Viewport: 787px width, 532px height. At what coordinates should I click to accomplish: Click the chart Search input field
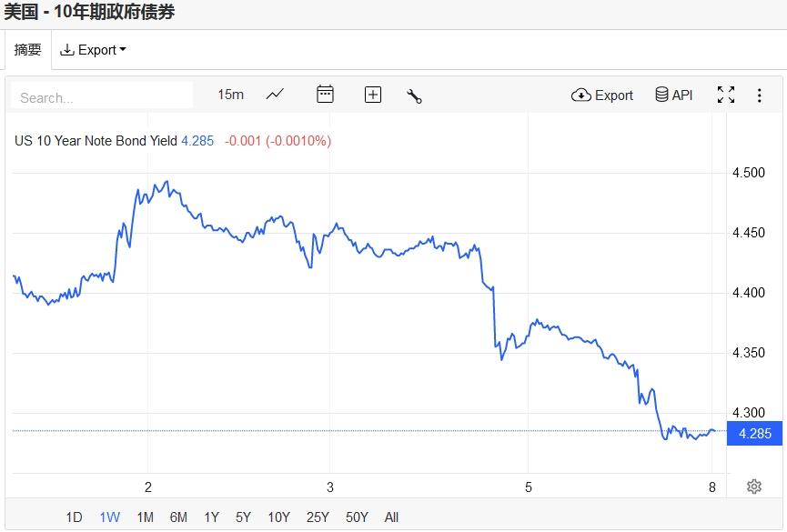(x=102, y=97)
